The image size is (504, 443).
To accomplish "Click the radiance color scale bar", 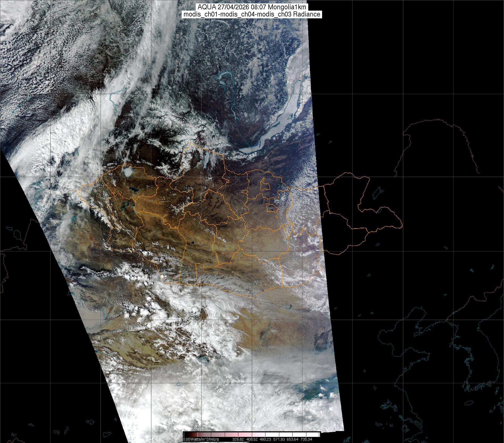I will click(x=251, y=435).
